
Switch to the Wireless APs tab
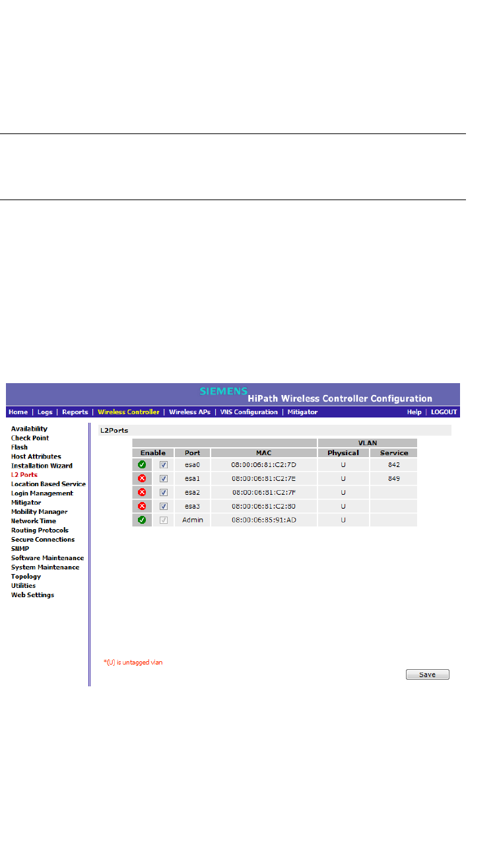(x=190, y=412)
